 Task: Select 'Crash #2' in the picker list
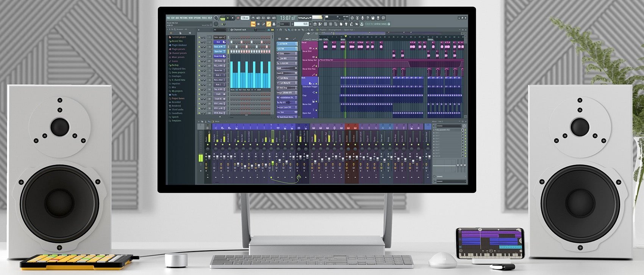click(287, 73)
